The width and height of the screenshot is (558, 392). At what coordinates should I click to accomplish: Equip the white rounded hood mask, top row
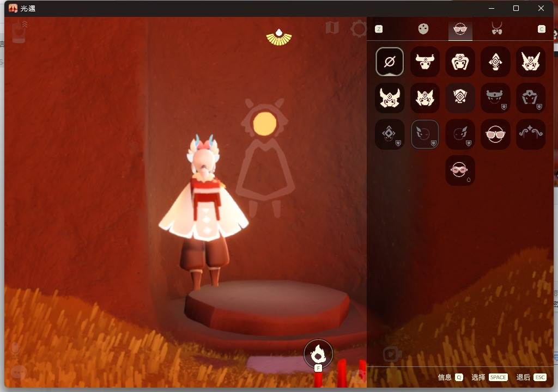(x=460, y=62)
